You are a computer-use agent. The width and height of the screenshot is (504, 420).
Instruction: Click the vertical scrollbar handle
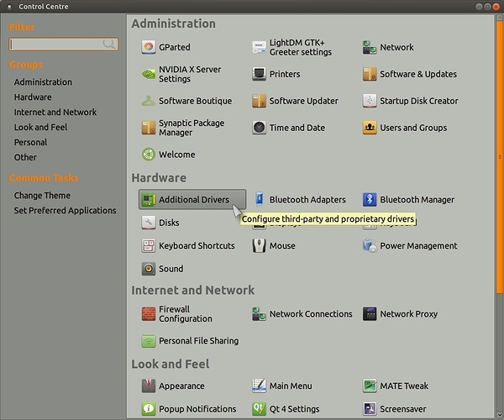[x=500, y=157]
